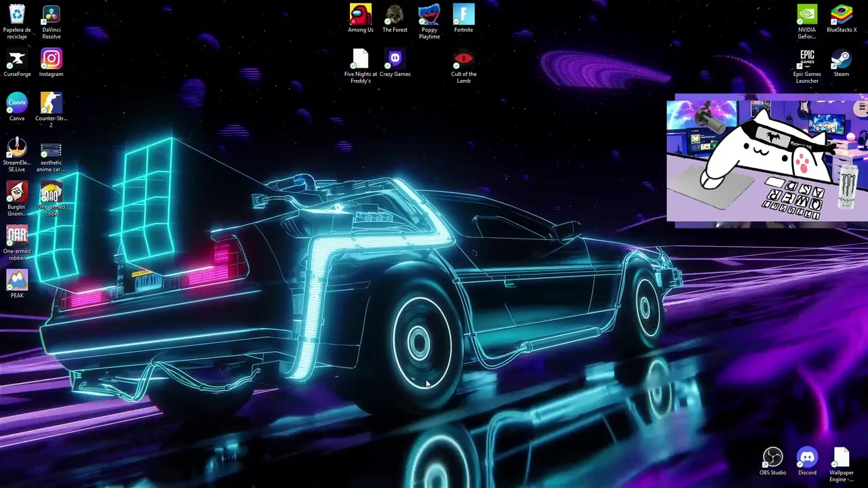Open the StreamElements SE.Live icon

point(17,155)
